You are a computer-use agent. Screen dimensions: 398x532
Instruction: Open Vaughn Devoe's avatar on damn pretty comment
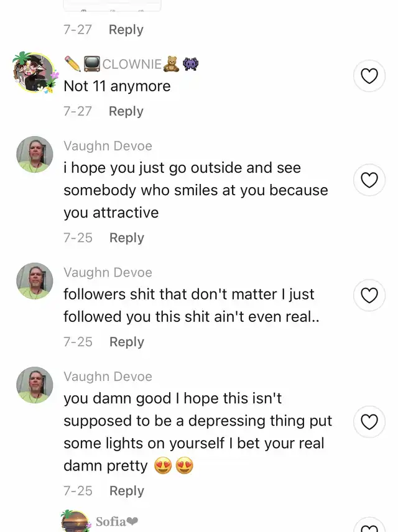[35, 385]
